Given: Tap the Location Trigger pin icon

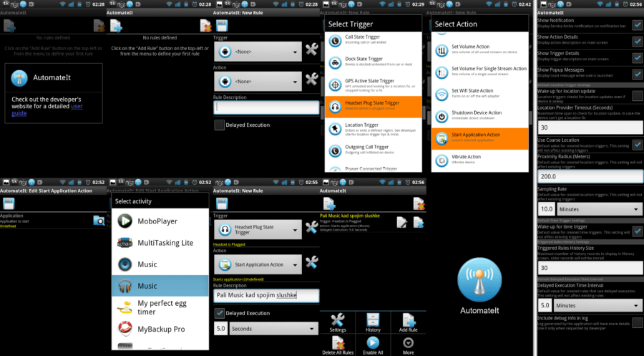Looking at the screenshot, I should (x=335, y=129).
